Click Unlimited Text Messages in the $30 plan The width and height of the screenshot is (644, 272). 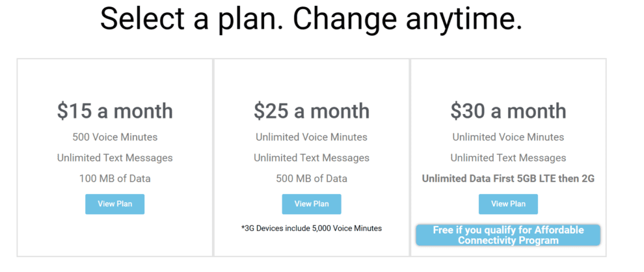508,158
